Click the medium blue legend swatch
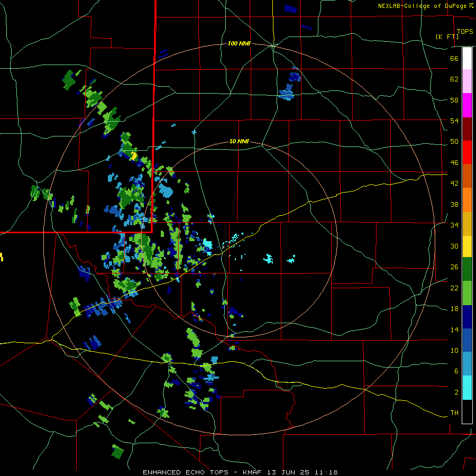The width and height of the screenshot is (476, 476). pos(467,340)
